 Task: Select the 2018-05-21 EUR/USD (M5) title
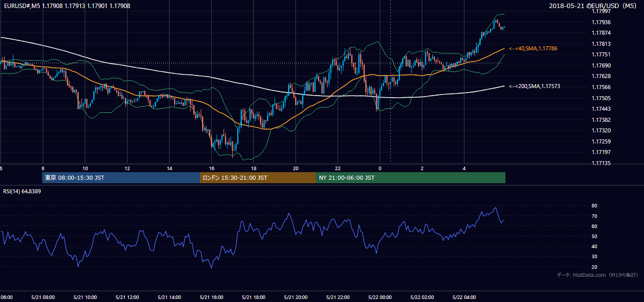(x=593, y=6)
